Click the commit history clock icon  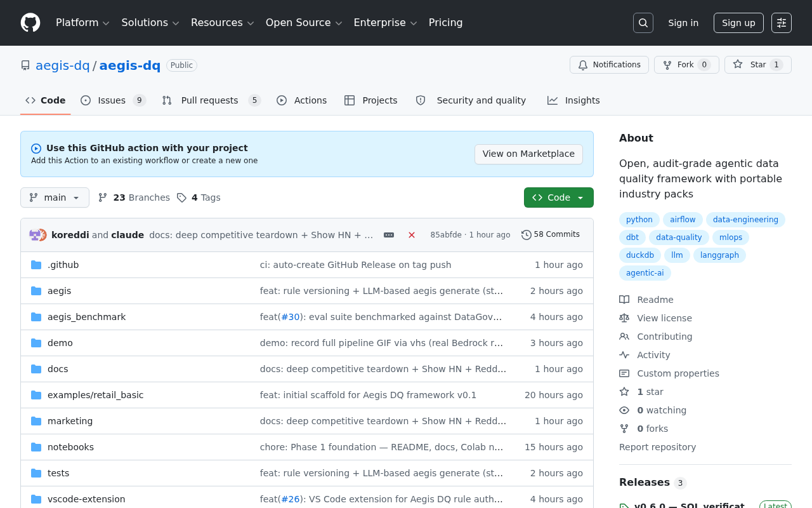pos(527,235)
